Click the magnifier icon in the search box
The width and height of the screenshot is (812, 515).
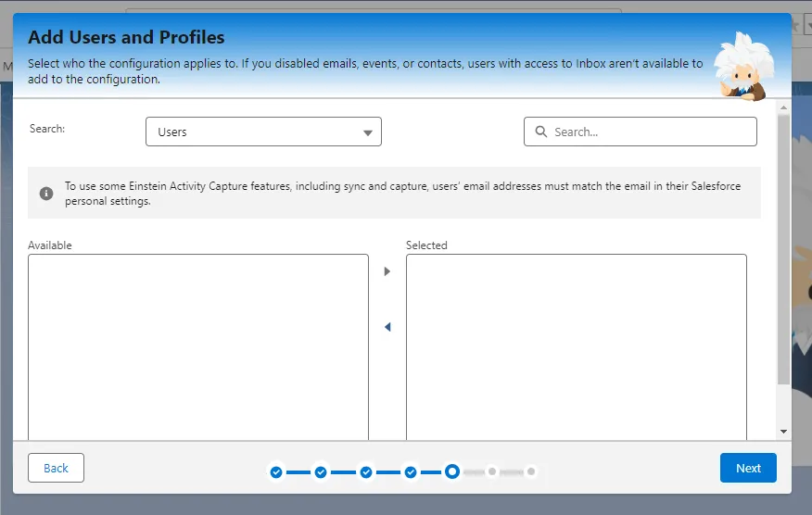[x=541, y=132]
